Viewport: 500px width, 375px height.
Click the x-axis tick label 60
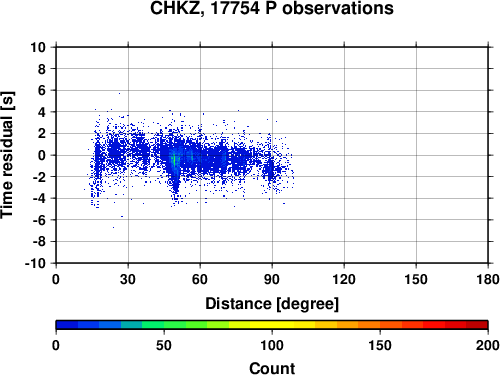[200, 279]
